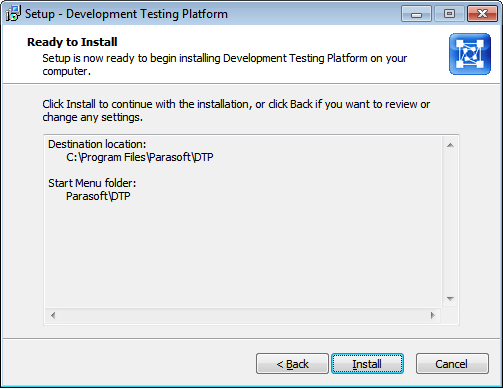Click the Parasoft\DTP start menu folder line
503x389 pixels.
98,196
